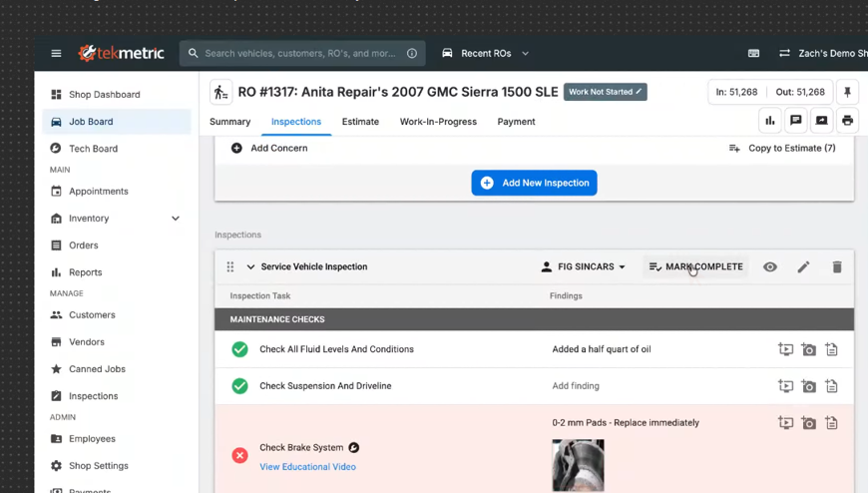868x493 pixels.
Task: Add note to Check All Fluid Levels row
Action: pyautogui.click(x=831, y=349)
